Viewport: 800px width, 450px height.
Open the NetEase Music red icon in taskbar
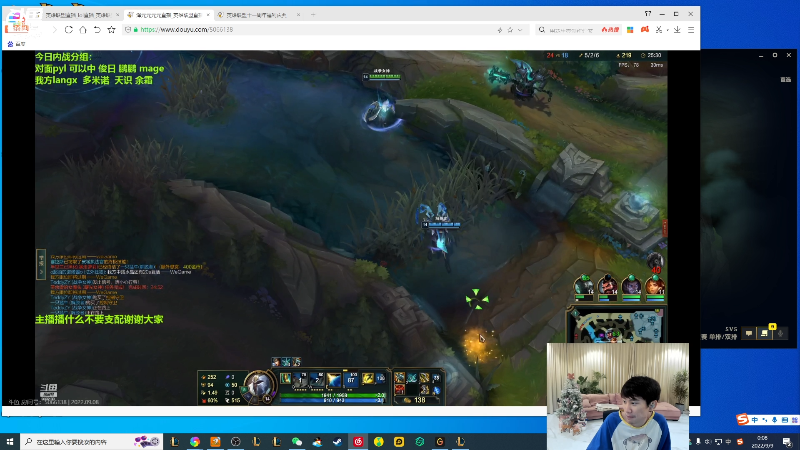click(x=358, y=441)
